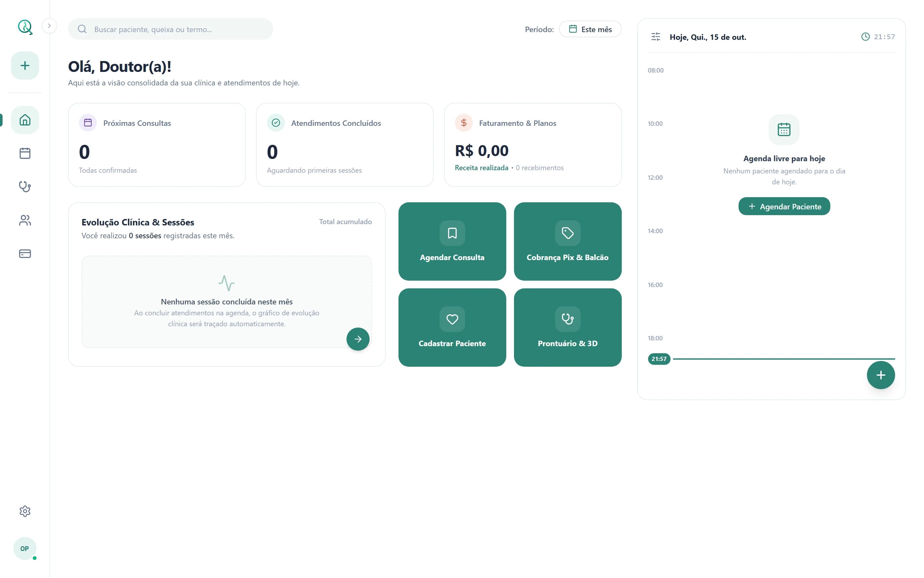Click the 08:00 time slot label
Viewport: 924px width, 578px height.
pyautogui.click(x=655, y=70)
